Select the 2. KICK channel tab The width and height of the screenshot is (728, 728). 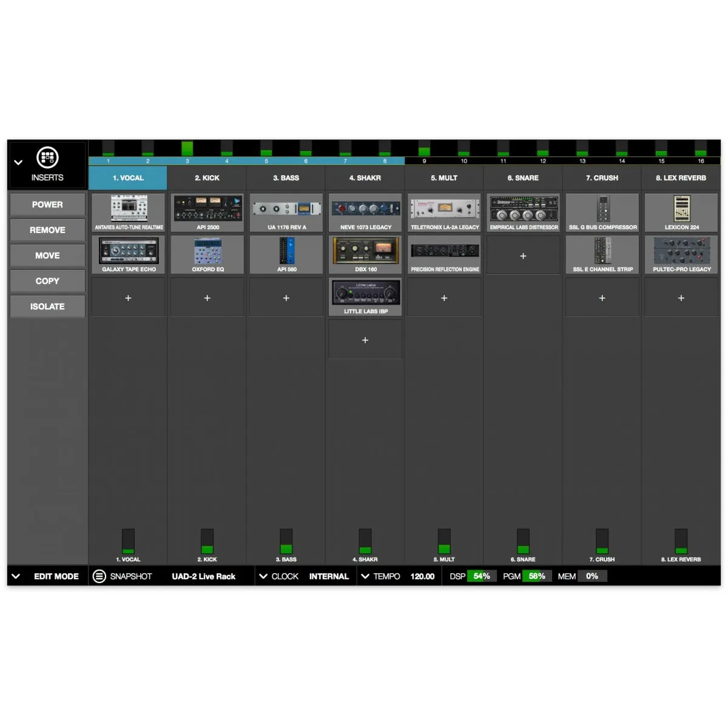tap(207, 178)
